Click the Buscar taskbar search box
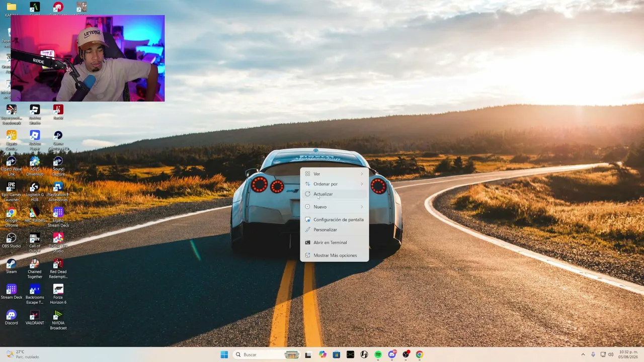Screen dimensions: 644x362 [267, 354]
